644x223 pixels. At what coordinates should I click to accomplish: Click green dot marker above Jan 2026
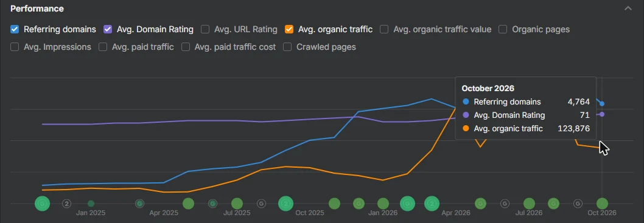coord(383,204)
